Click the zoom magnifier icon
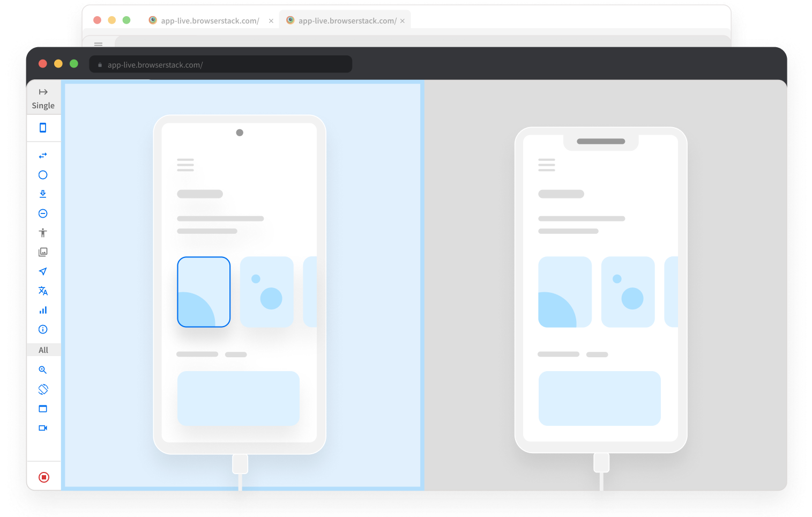 (x=43, y=370)
